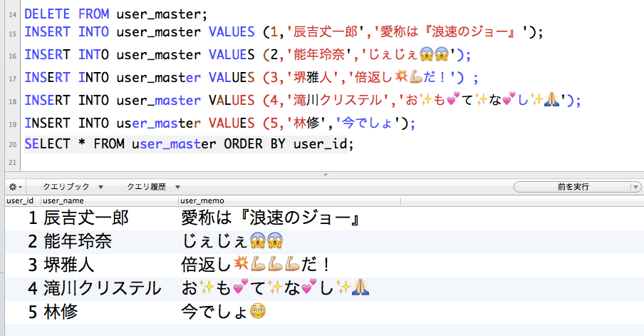Open dropdown arrow beside 前を実行
644x336 pixels.
point(636,187)
